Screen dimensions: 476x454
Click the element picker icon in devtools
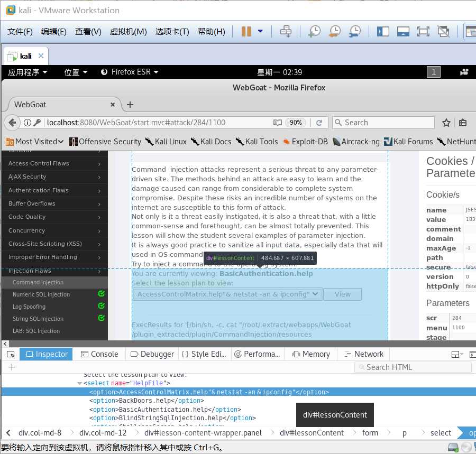[x=11, y=354]
